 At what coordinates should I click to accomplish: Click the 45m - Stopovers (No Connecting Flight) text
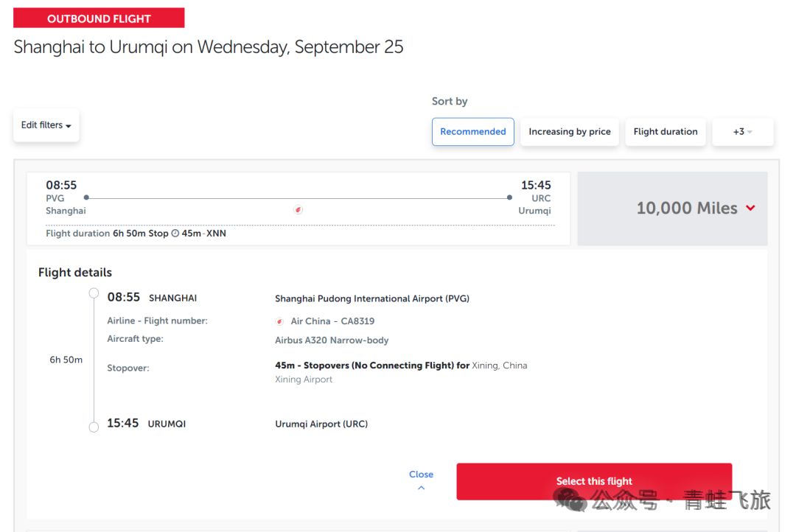pos(372,365)
